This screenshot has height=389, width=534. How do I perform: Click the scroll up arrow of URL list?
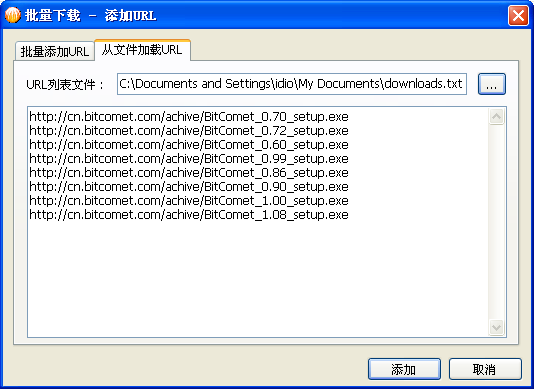(496, 116)
